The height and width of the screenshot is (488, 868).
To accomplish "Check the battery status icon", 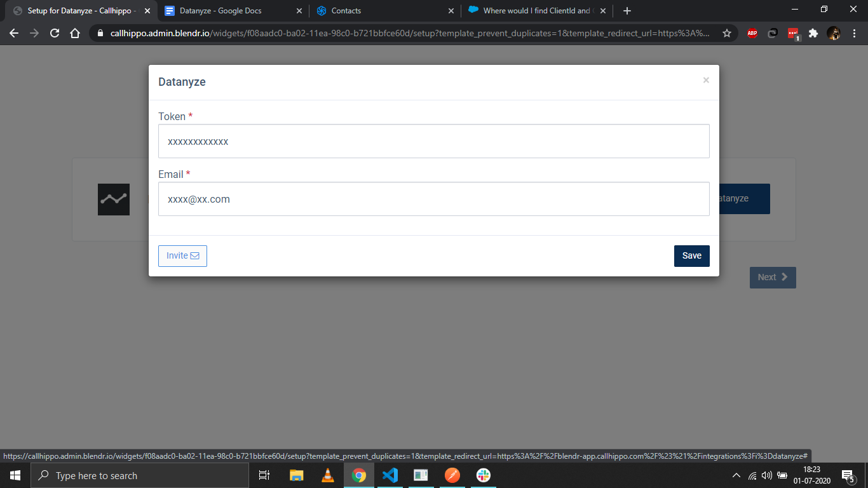I will tap(782, 475).
